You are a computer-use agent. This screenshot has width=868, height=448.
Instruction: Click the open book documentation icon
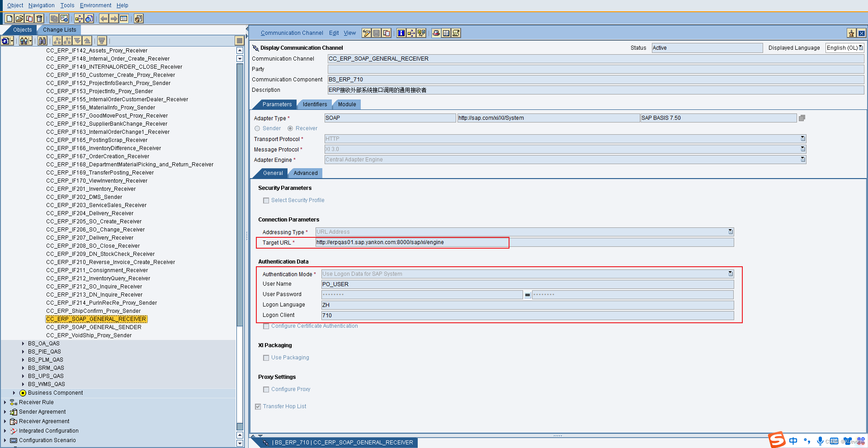pyautogui.click(x=446, y=33)
